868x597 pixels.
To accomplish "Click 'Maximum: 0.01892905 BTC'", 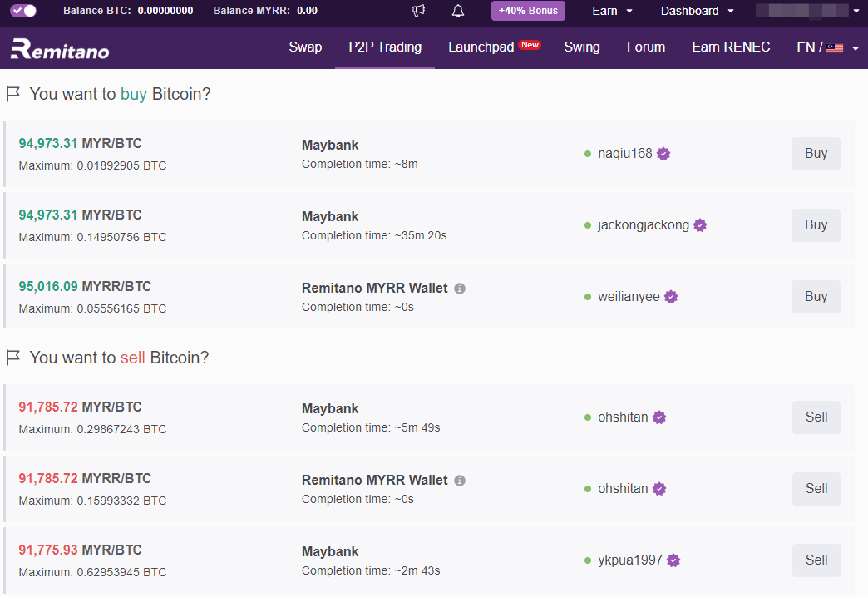I will [x=92, y=165].
